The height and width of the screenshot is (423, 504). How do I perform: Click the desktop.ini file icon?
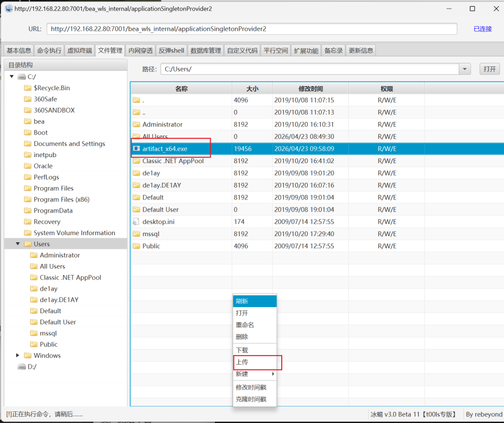pos(136,222)
